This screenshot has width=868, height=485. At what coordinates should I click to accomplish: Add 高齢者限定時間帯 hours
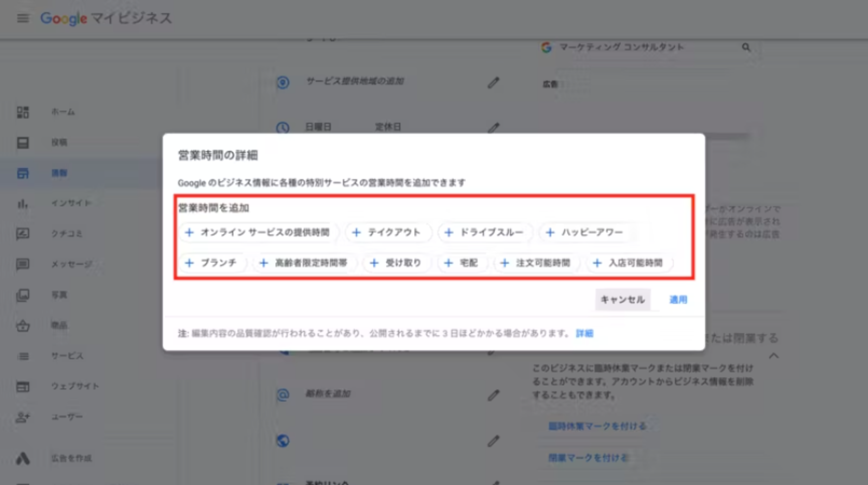tap(305, 263)
